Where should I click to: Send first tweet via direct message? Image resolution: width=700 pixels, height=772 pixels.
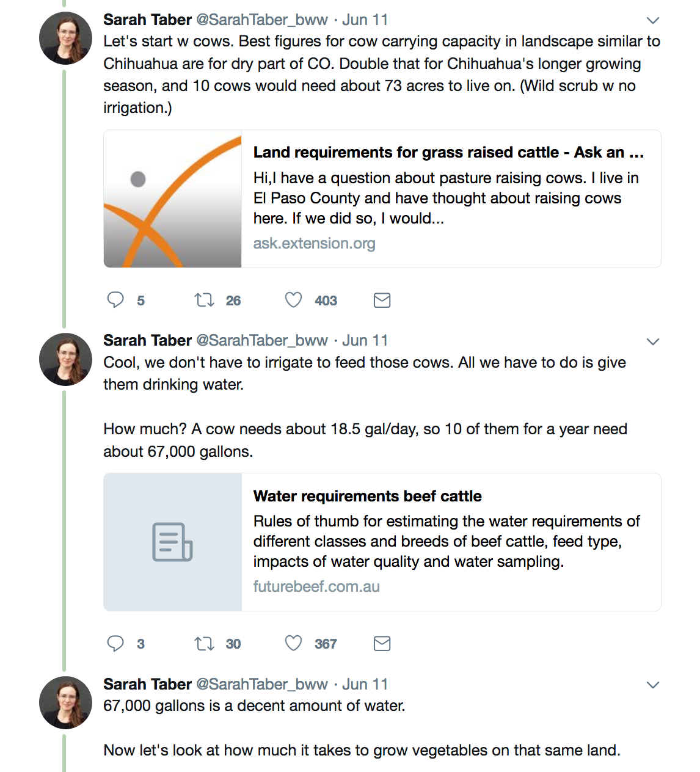point(382,300)
